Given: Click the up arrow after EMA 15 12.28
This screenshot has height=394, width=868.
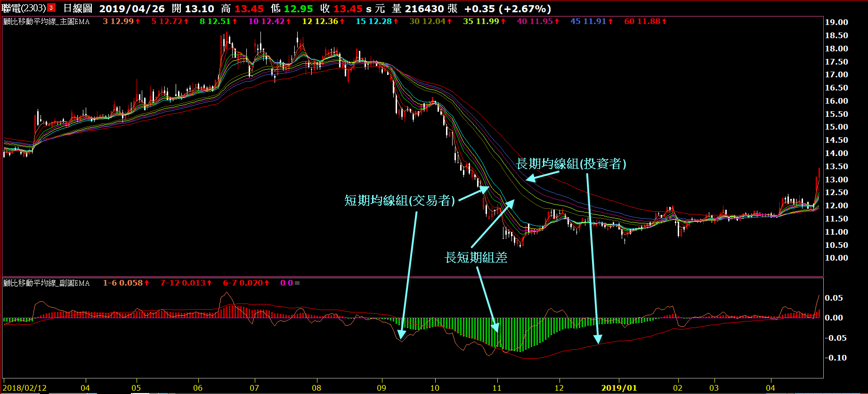Looking at the screenshot, I should tap(396, 22).
